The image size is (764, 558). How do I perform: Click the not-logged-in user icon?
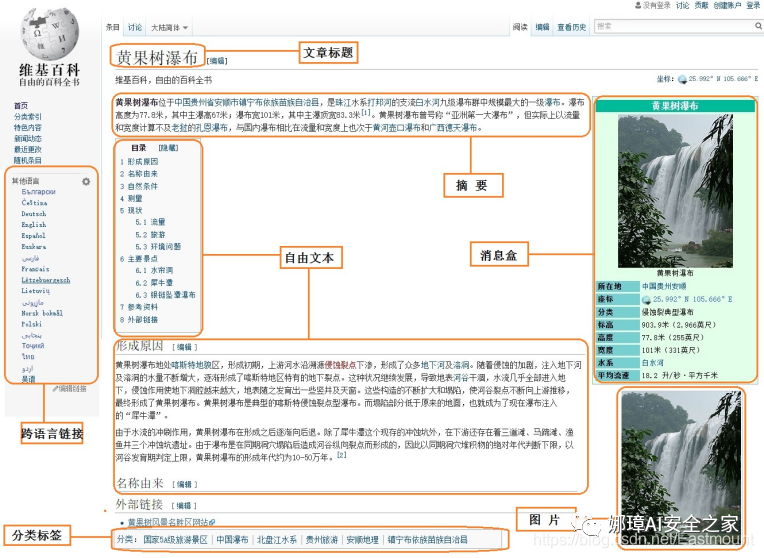[638, 5]
